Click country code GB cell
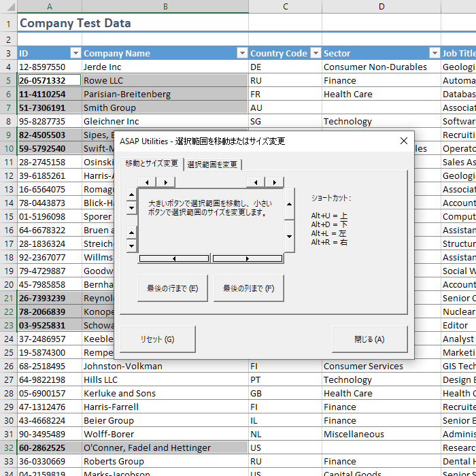476x476 pixels. [286, 394]
